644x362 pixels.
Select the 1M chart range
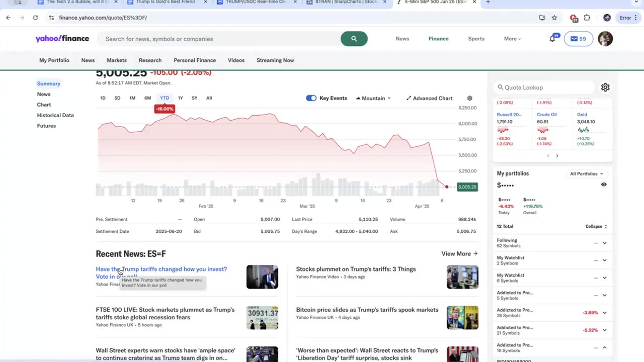click(x=132, y=98)
